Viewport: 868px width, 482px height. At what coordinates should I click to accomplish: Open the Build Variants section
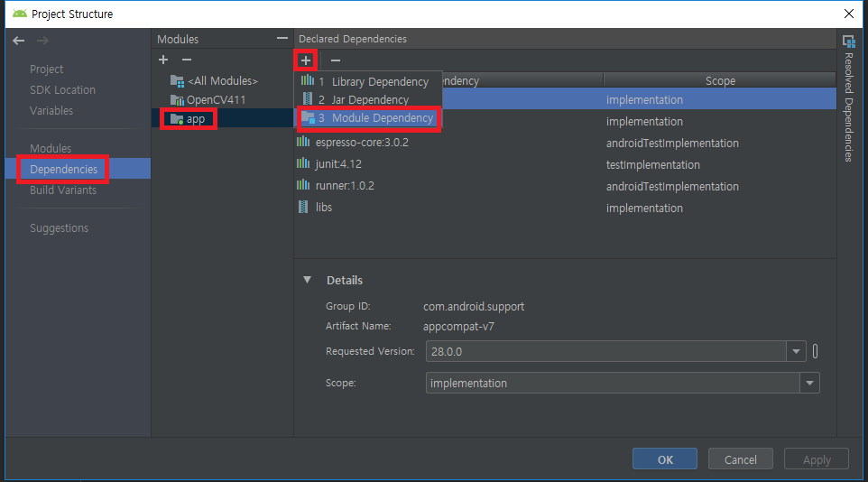pyautogui.click(x=63, y=190)
